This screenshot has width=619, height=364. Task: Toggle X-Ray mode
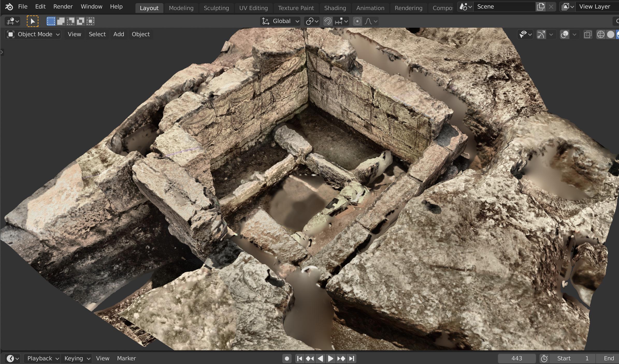588,34
